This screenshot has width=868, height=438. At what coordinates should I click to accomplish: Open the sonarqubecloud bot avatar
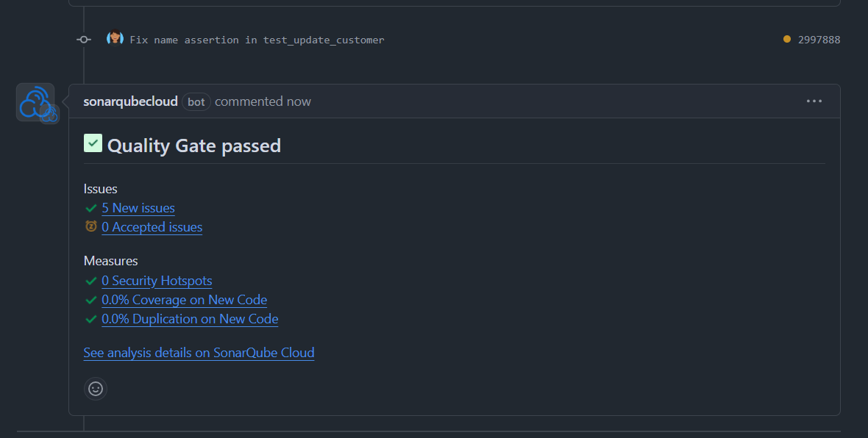coord(35,102)
